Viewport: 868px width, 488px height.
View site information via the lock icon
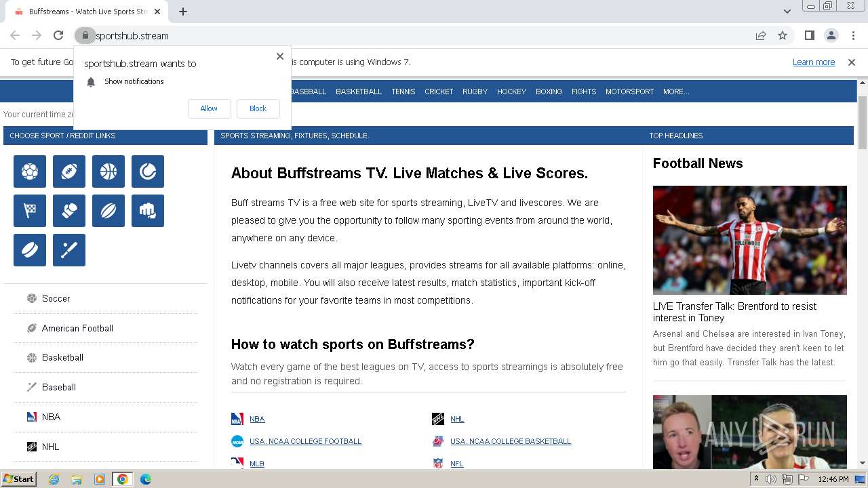[85, 35]
